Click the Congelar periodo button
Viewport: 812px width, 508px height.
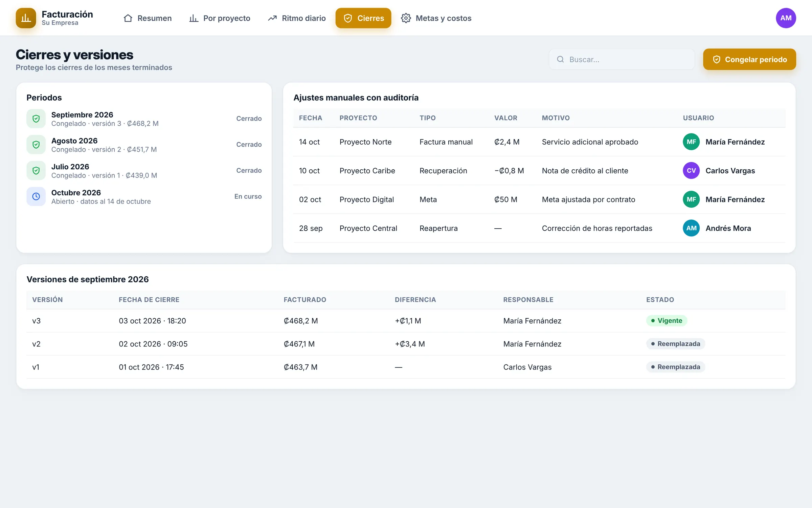pos(749,60)
